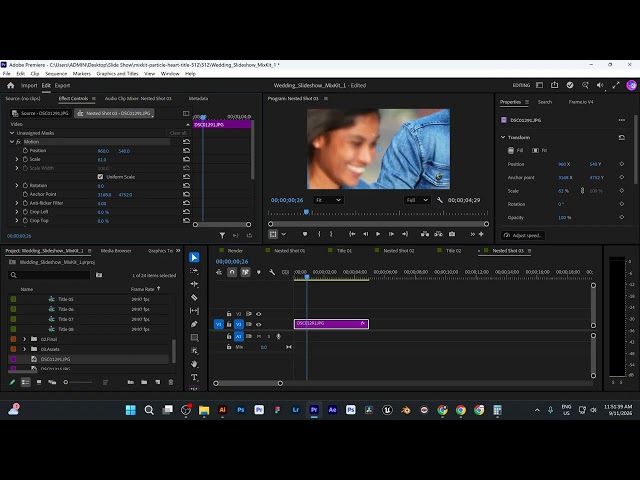Image resolution: width=640 pixels, height=480 pixels.
Task: Expand the Rotation property
Action: coord(17,185)
